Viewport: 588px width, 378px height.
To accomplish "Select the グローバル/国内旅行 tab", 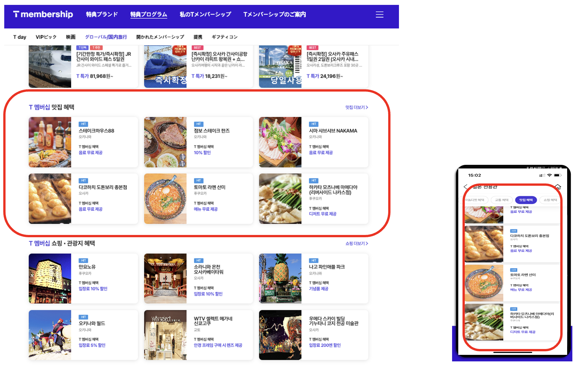I will 106,37.
